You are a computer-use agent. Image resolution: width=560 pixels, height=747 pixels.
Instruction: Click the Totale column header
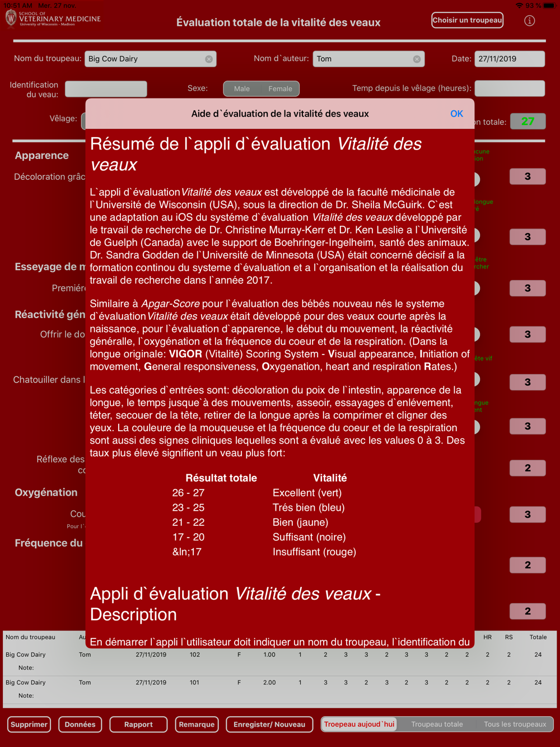[x=538, y=637]
